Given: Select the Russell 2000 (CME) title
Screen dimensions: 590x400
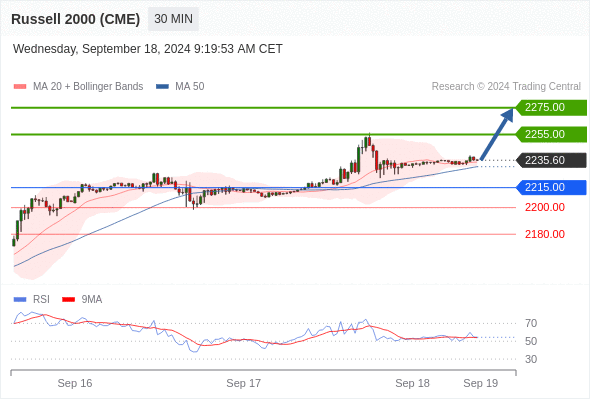Looking at the screenshot, I should pos(76,19).
